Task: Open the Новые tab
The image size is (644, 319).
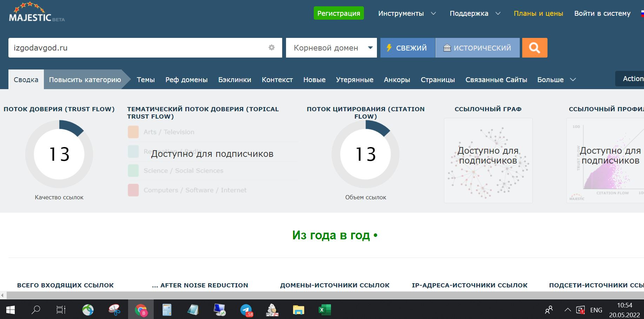Action: (x=314, y=80)
